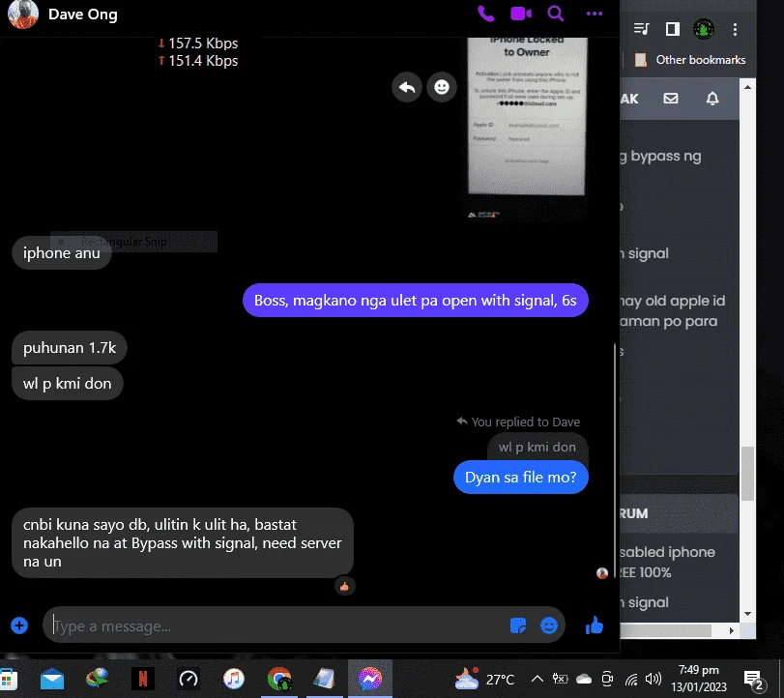Viewport: 784px width, 698px height.
Task: Switch to Chrome in the taskbar
Action: (279, 679)
